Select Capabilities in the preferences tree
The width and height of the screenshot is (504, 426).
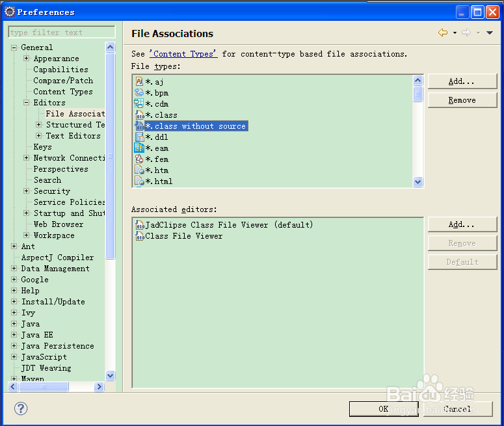60,70
